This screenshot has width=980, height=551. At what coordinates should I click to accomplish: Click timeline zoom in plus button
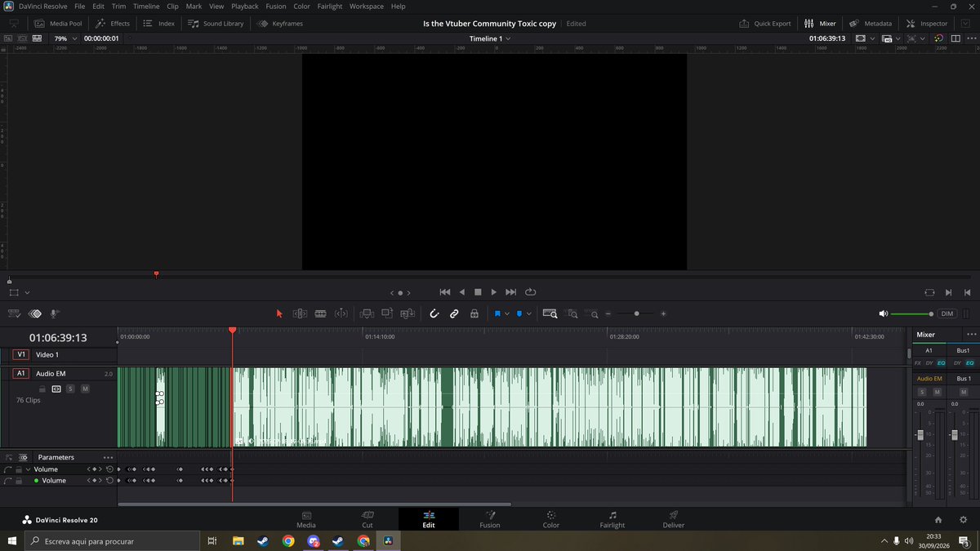(663, 313)
